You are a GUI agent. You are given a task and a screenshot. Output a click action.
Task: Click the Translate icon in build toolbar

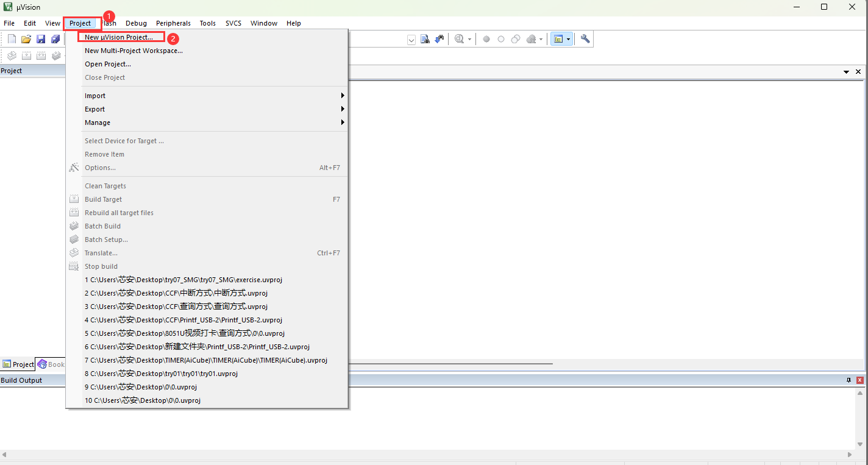[12, 56]
